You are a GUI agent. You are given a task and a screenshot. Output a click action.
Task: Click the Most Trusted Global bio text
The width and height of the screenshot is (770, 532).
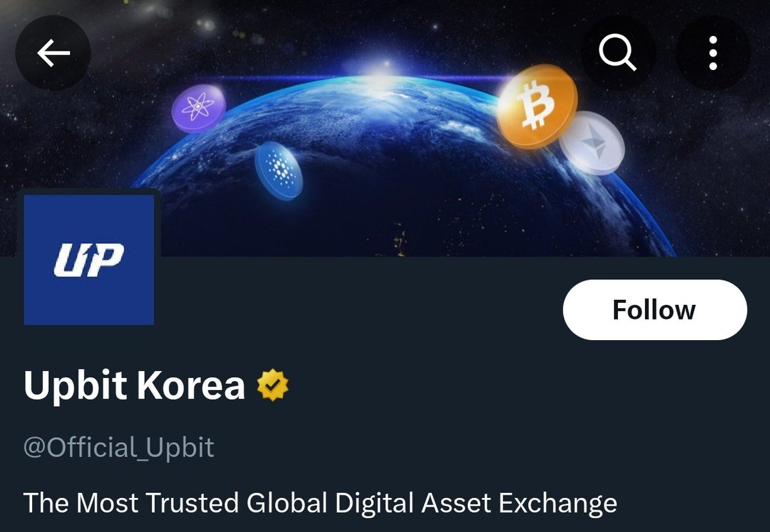point(320,504)
